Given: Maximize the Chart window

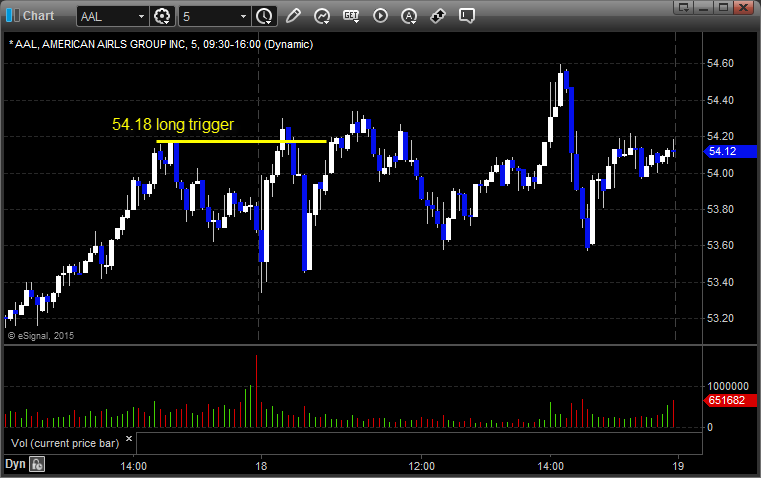Looking at the screenshot, I should (724, 7).
